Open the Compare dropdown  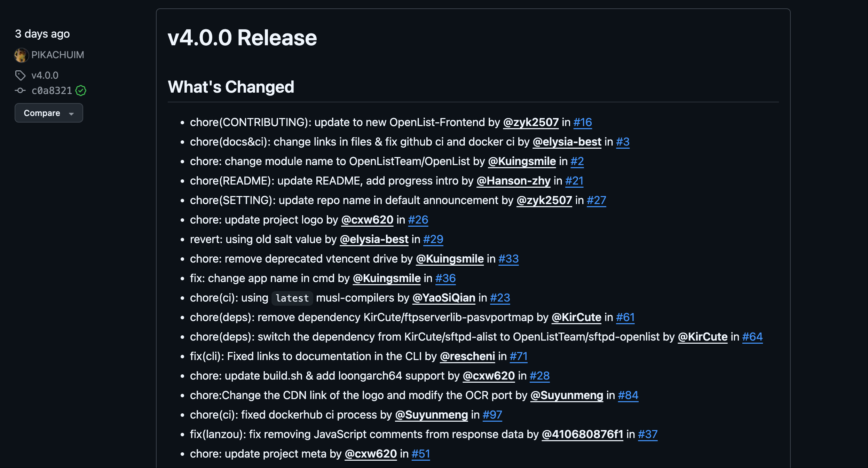tap(49, 113)
